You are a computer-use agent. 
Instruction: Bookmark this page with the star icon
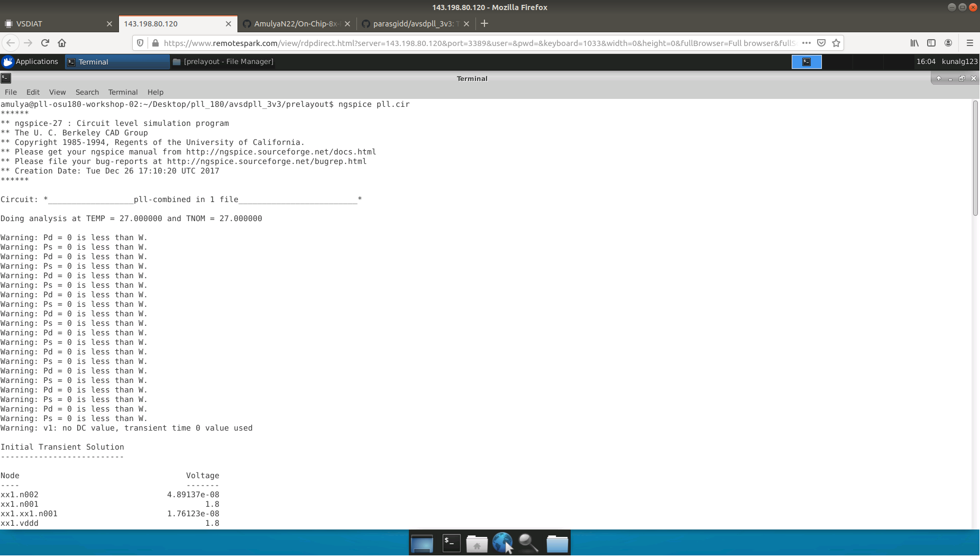[836, 43]
